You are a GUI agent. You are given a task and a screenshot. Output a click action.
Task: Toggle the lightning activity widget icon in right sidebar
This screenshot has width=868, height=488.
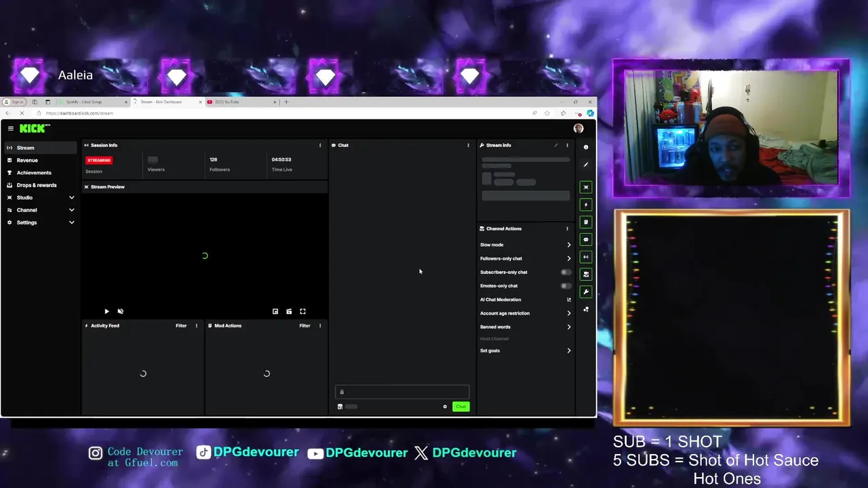tap(586, 205)
